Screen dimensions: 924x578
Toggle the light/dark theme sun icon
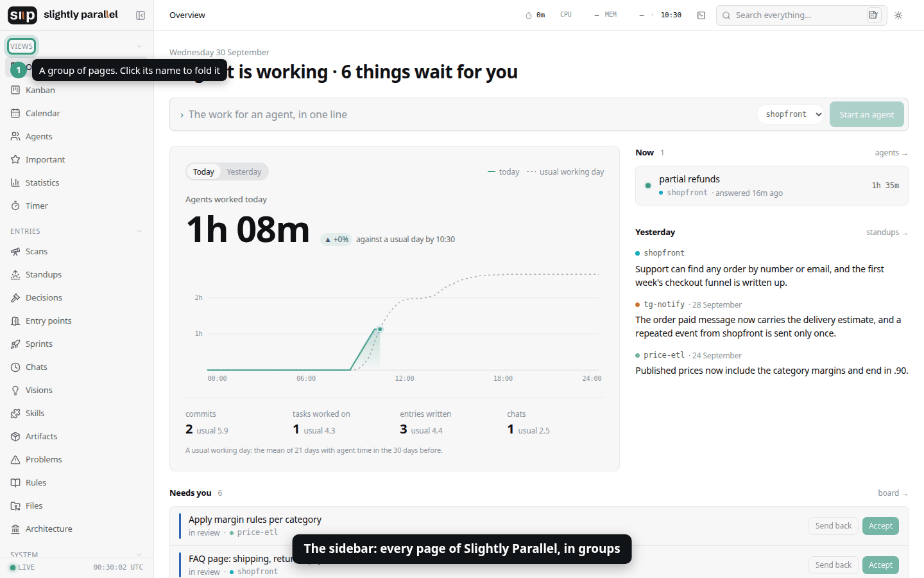(x=898, y=15)
